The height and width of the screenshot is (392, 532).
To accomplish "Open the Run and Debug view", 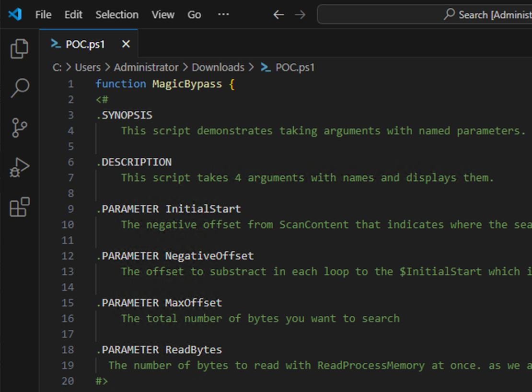I will pos(19,168).
